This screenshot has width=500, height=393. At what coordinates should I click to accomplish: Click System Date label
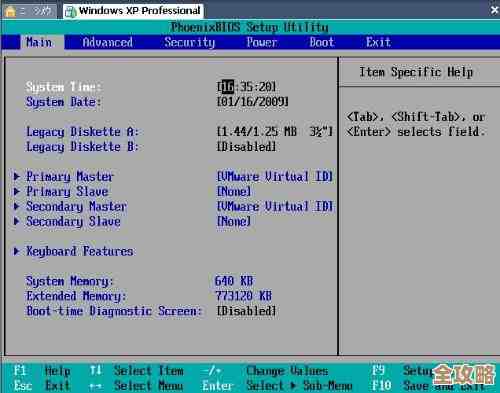(x=63, y=102)
